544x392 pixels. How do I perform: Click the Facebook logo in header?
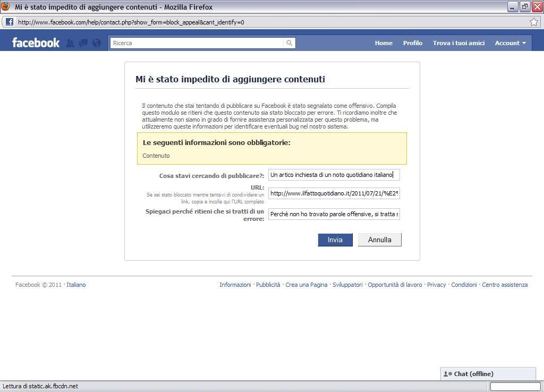36,42
